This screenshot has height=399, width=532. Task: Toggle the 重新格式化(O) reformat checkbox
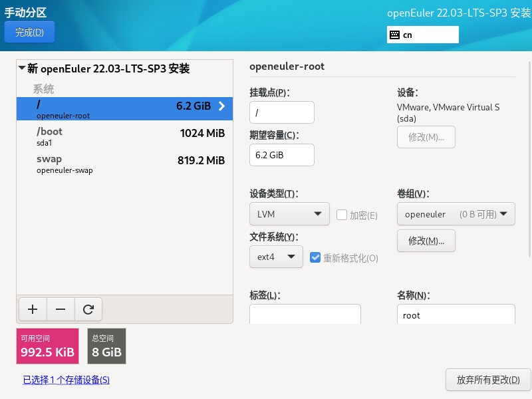(x=315, y=257)
